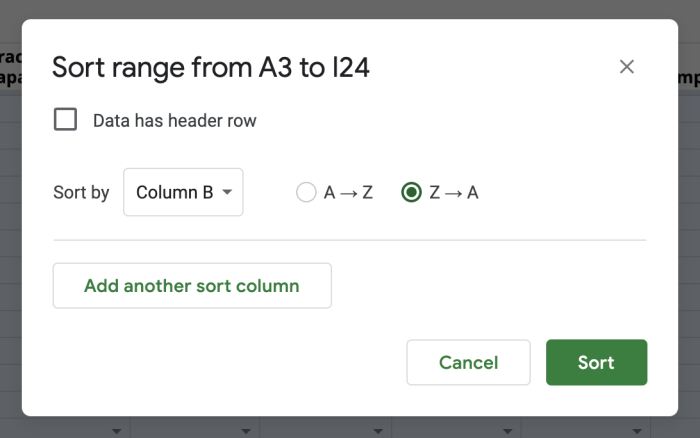Enable the Data has header row checkbox
Image resolution: width=700 pixels, height=438 pixels.
click(66, 120)
